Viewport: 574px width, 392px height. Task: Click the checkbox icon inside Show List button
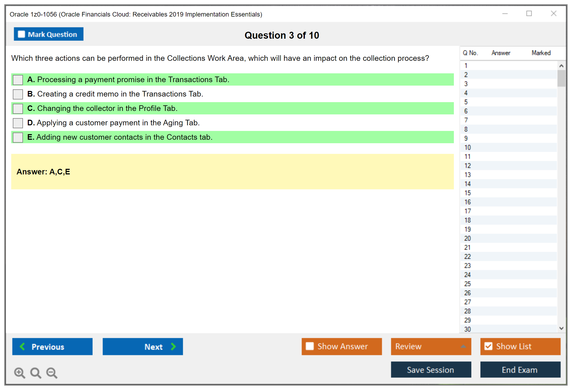click(x=489, y=346)
